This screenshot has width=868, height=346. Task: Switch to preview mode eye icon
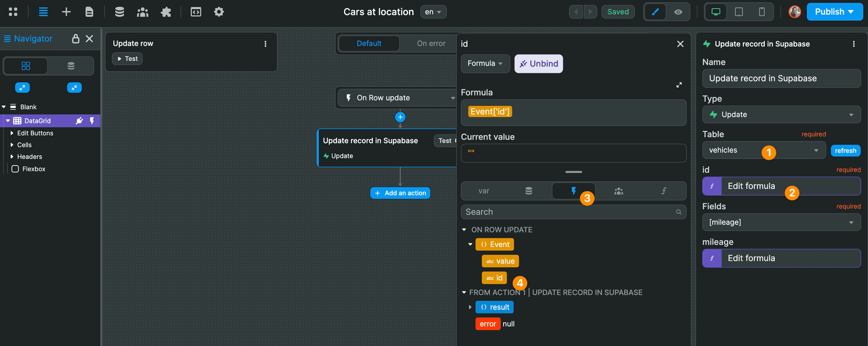(678, 12)
